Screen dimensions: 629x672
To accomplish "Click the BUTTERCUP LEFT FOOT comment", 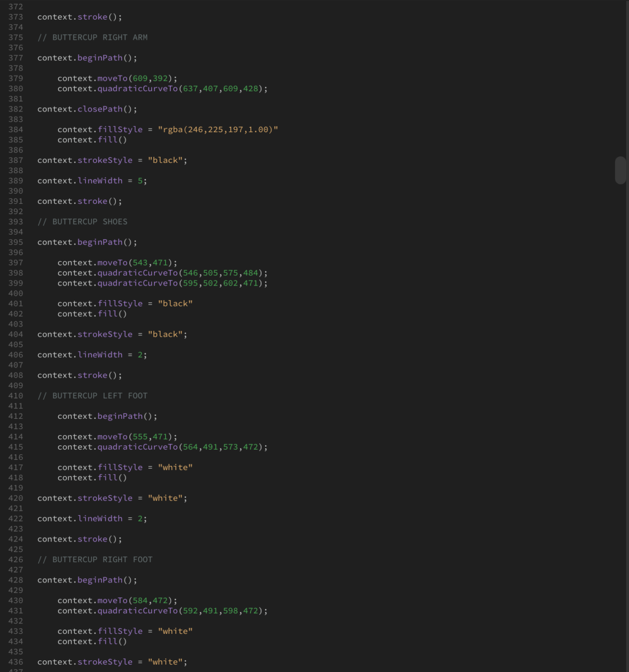I will point(92,396).
